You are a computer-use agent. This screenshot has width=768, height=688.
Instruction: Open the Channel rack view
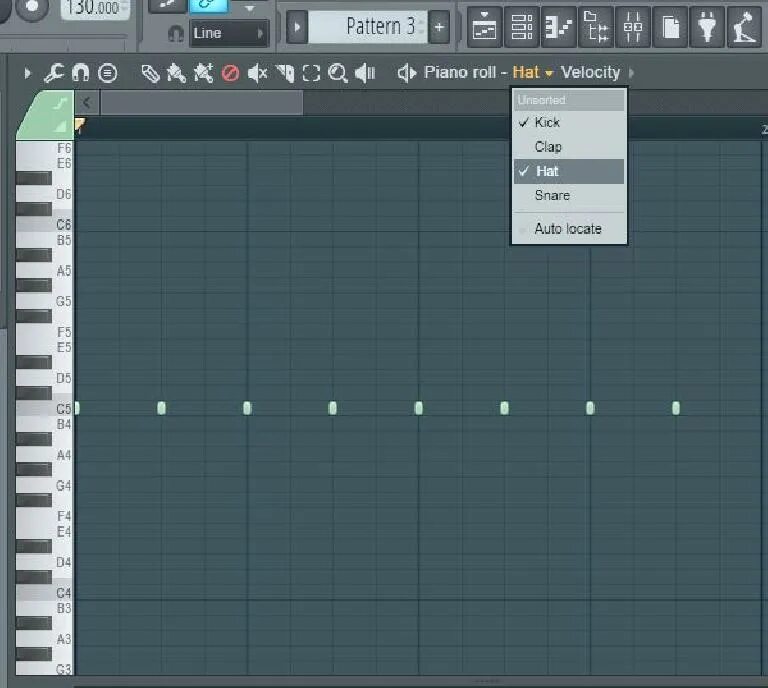[x=522, y=27]
